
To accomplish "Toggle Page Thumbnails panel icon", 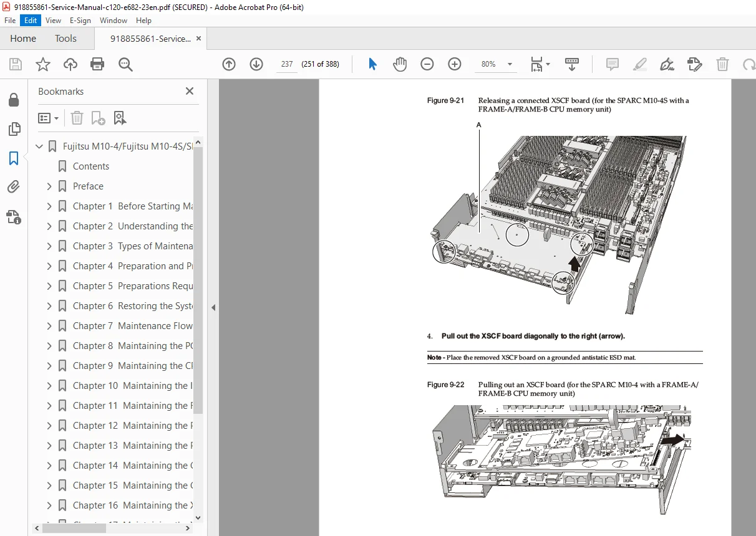I will (13, 129).
